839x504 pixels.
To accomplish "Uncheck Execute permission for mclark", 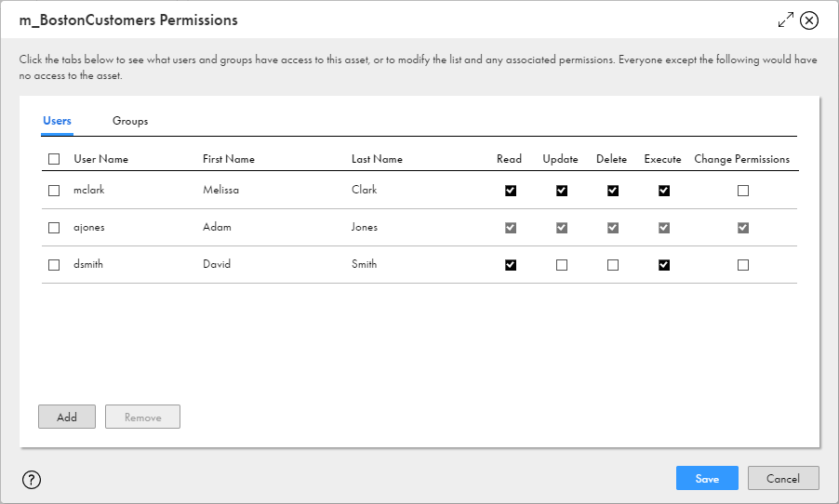I will coord(664,191).
